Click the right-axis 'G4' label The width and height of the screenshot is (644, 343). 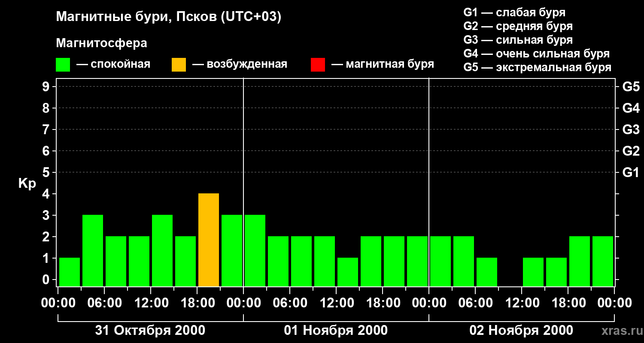631,108
